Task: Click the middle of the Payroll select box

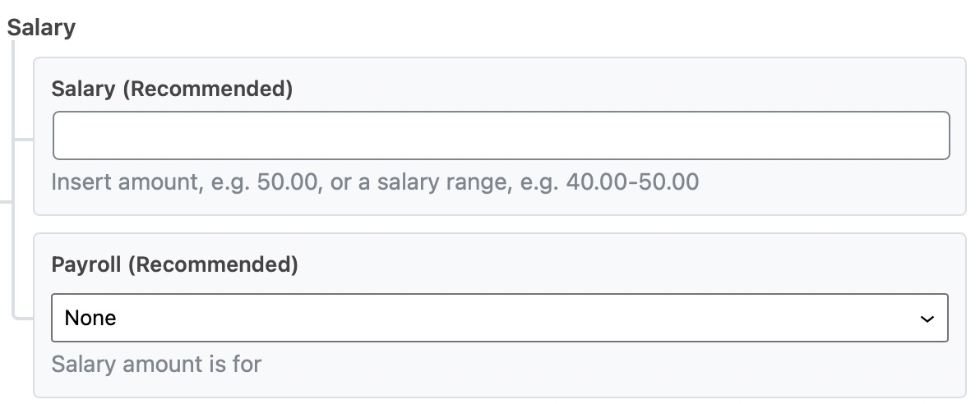Action: [x=499, y=318]
